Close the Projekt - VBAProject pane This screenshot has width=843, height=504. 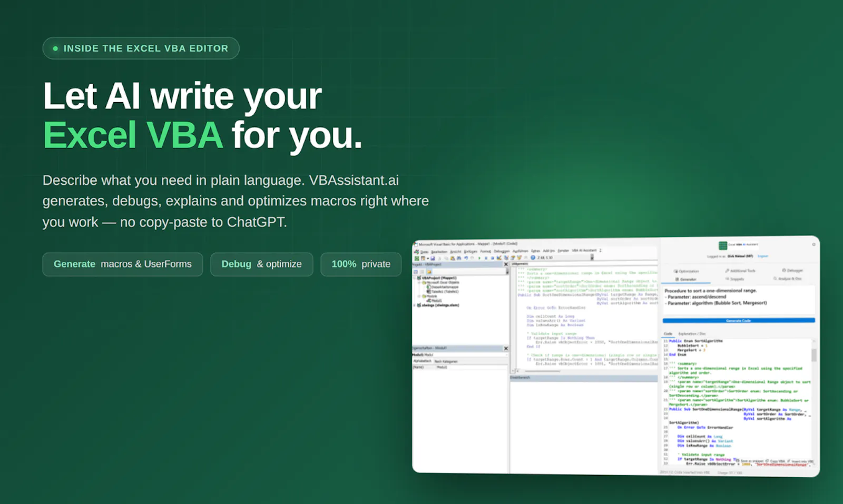pyautogui.click(x=506, y=264)
